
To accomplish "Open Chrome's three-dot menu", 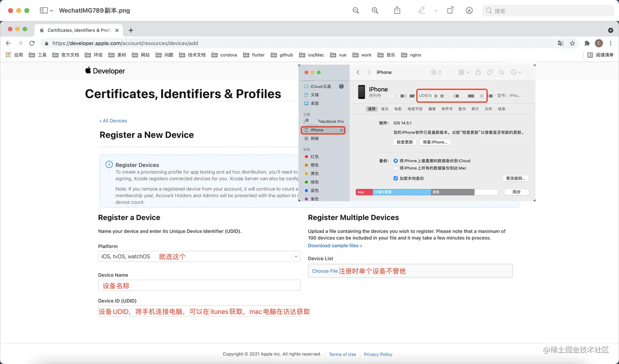I will (x=610, y=43).
